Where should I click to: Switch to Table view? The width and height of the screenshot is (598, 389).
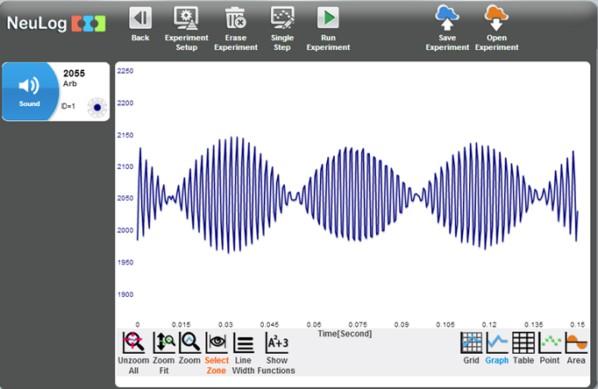tap(523, 342)
